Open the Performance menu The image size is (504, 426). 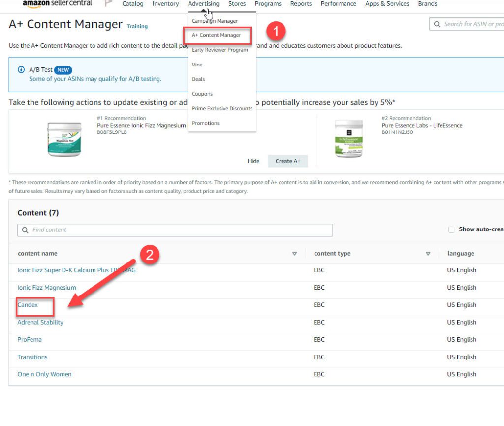(339, 4)
